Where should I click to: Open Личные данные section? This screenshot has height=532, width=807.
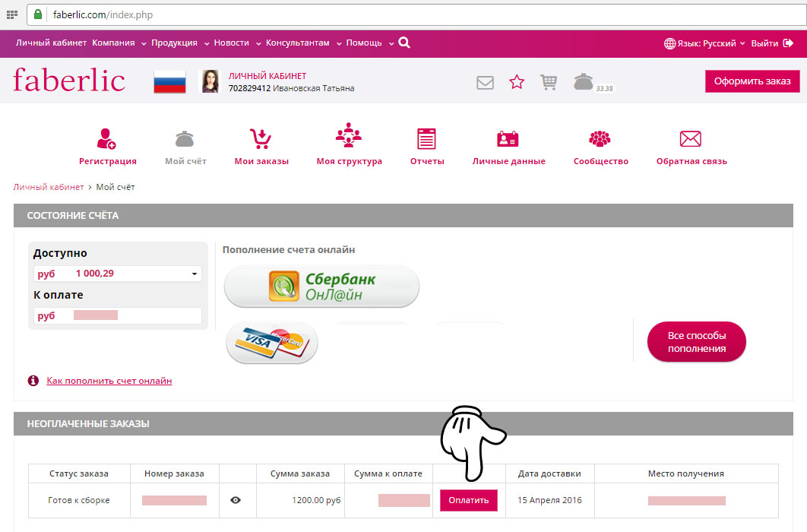[508, 147]
